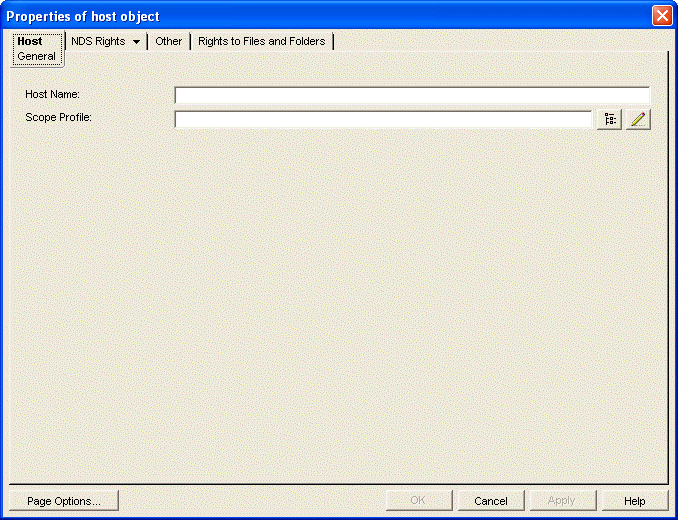678x520 pixels.
Task: Expand the NDS Rights tab dropdown arrow
Action: [x=136, y=42]
